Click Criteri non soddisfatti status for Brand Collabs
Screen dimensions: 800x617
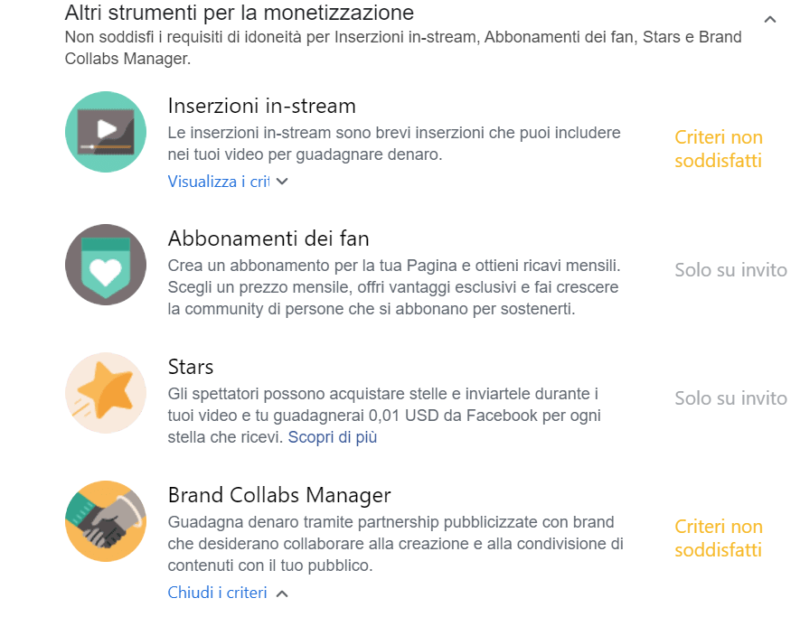(718, 538)
